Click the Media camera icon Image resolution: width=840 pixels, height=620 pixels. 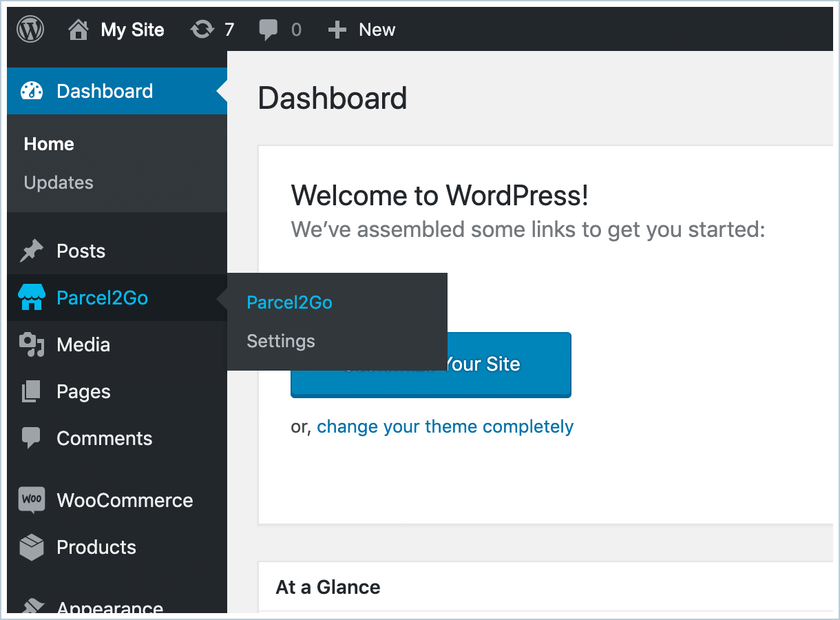[x=32, y=344]
